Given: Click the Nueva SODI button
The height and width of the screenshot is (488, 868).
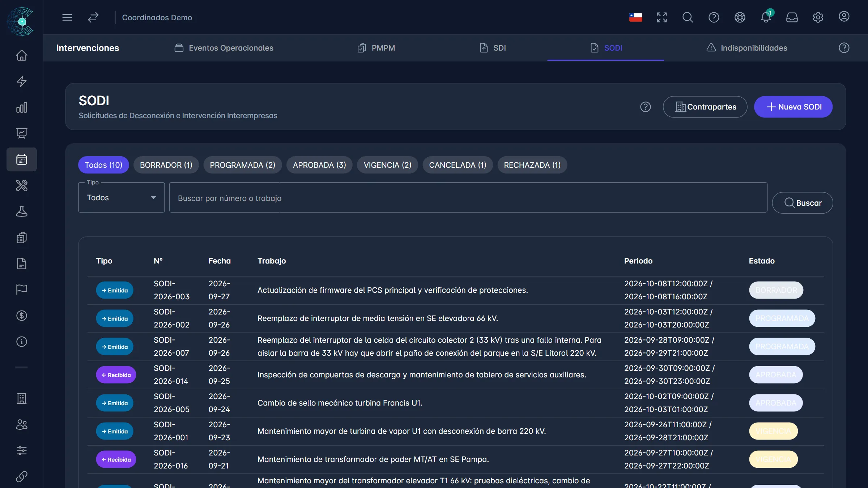Looking at the screenshot, I should (793, 107).
